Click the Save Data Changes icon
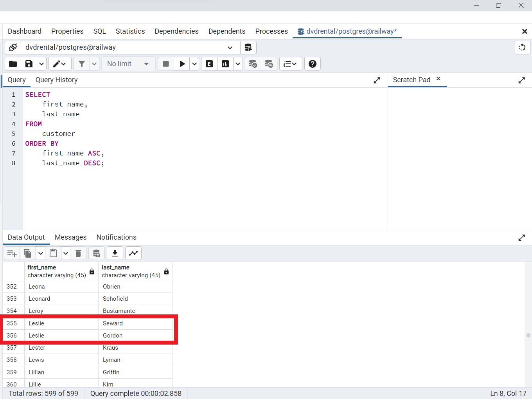 pyautogui.click(x=97, y=253)
